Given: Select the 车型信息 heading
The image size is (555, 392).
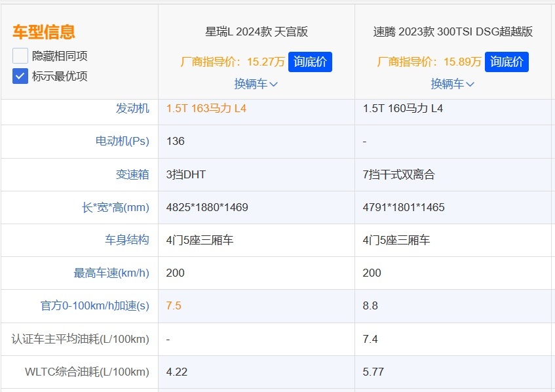Looking at the screenshot, I should tap(44, 32).
